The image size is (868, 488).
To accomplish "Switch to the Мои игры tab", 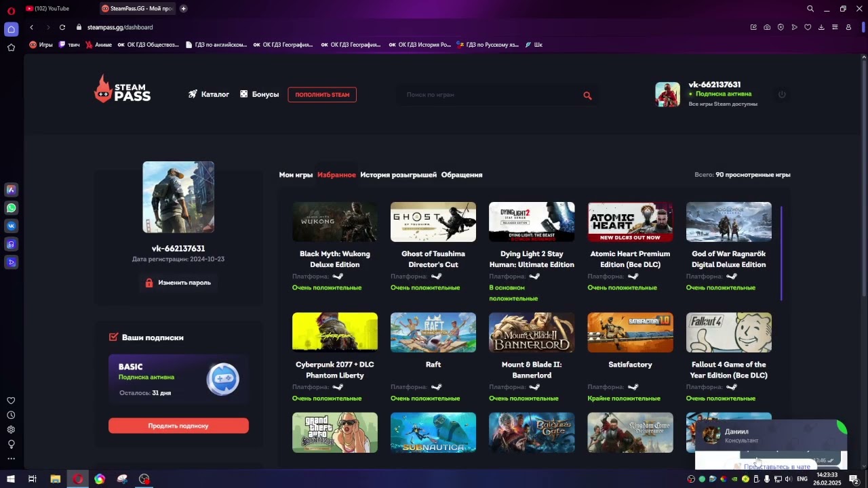I will point(296,175).
